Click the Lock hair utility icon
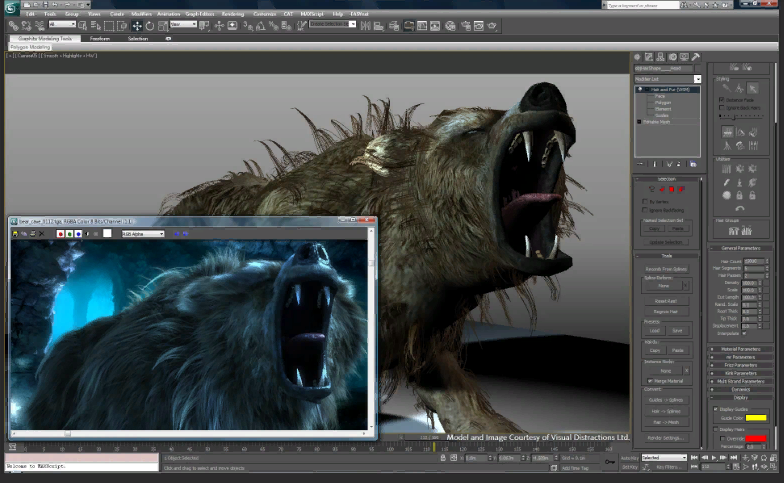This screenshot has height=483, width=784. (740, 195)
